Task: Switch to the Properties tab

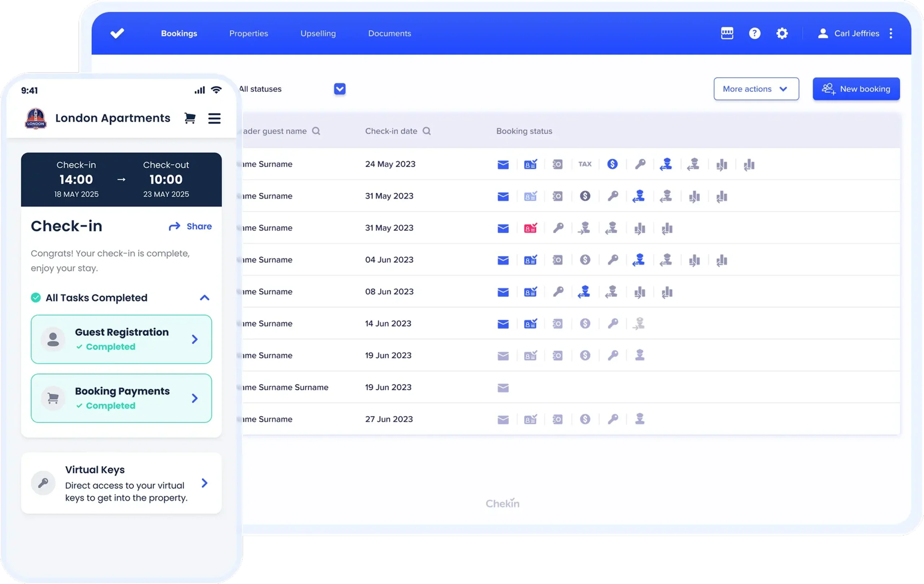Action: click(249, 33)
